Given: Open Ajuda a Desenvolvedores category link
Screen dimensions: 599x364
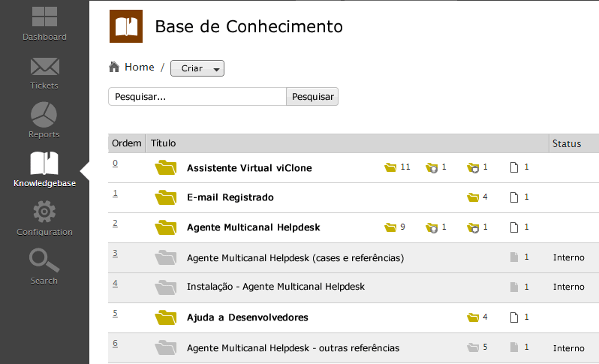Looking at the screenshot, I should tap(247, 317).
